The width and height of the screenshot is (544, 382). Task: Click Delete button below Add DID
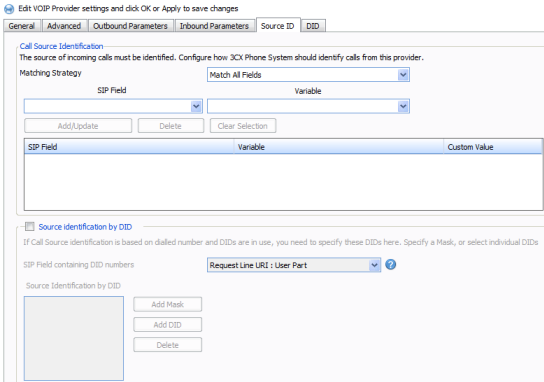(x=168, y=345)
